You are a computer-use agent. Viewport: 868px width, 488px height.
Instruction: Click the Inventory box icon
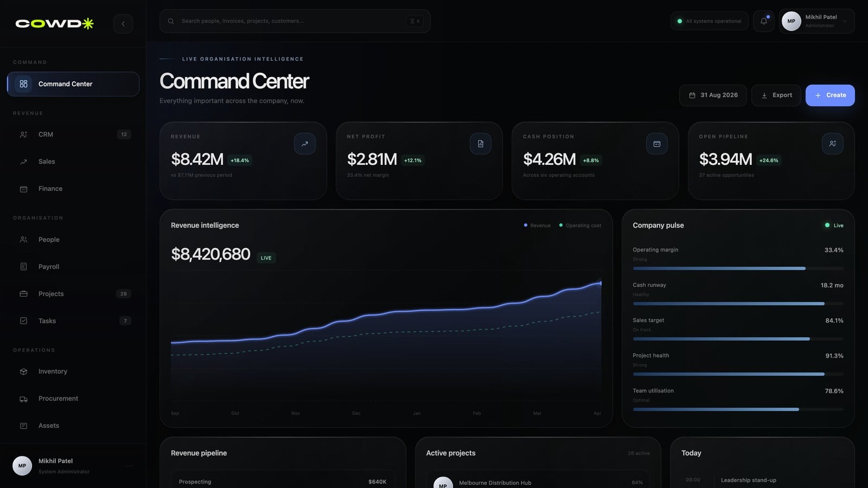click(23, 371)
